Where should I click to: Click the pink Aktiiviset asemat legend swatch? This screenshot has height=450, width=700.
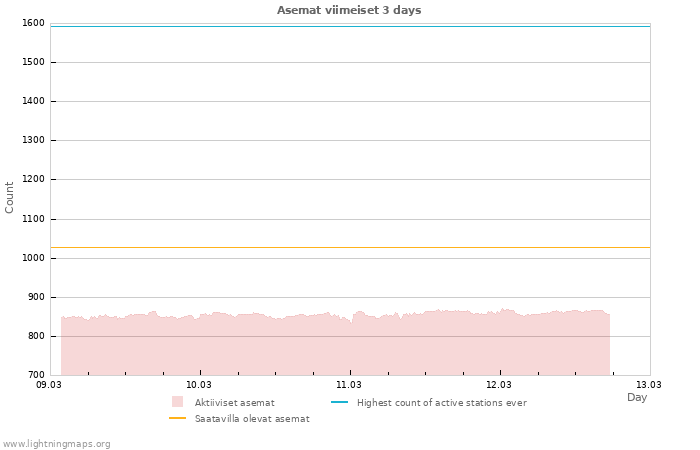(x=178, y=402)
